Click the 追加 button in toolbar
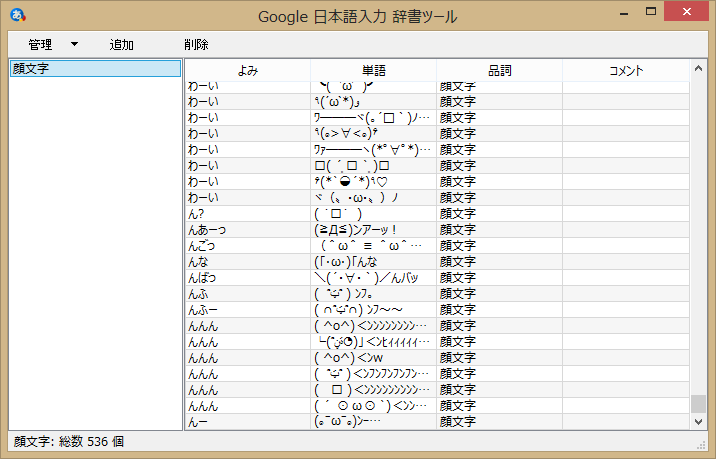Image resolution: width=716 pixels, height=459 pixels. pyautogui.click(x=122, y=45)
